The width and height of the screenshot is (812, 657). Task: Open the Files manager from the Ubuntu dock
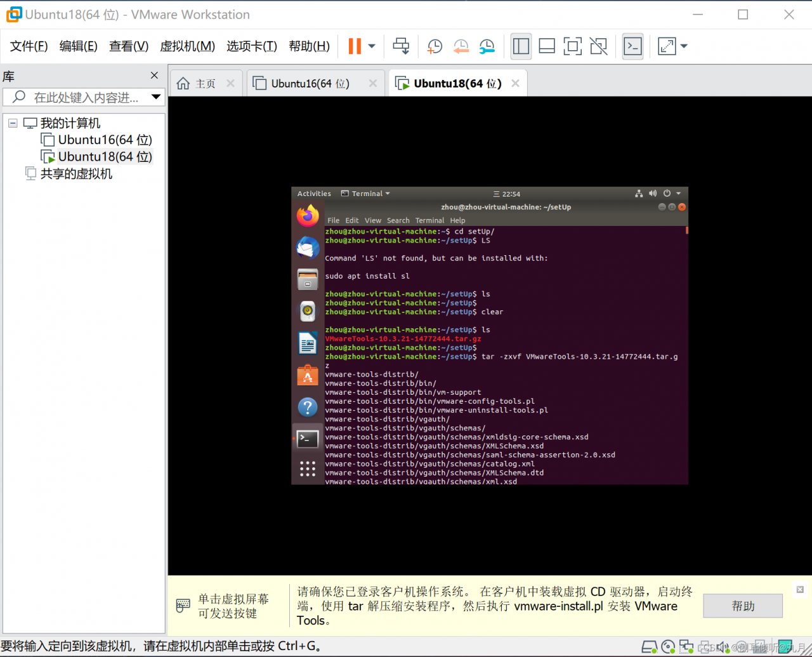pos(308,279)
